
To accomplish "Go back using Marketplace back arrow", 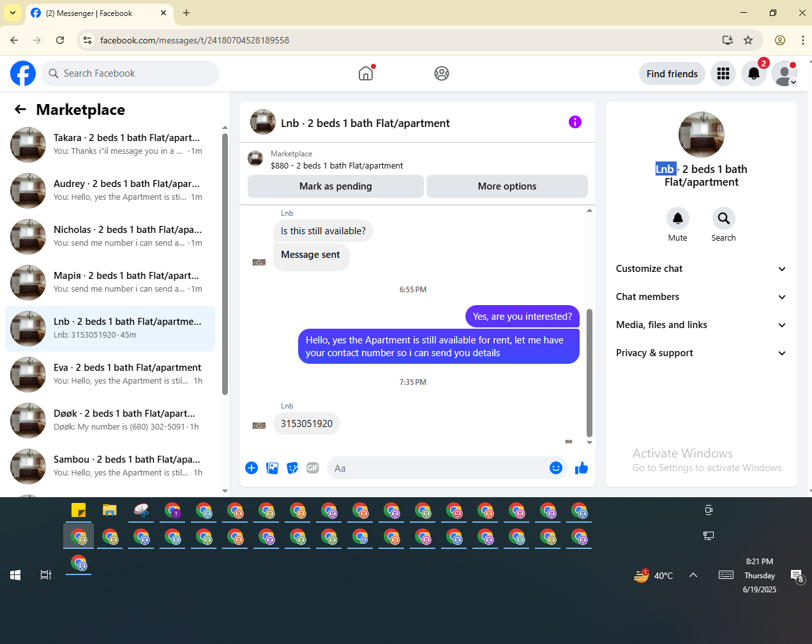I will [x=20, y=109].
